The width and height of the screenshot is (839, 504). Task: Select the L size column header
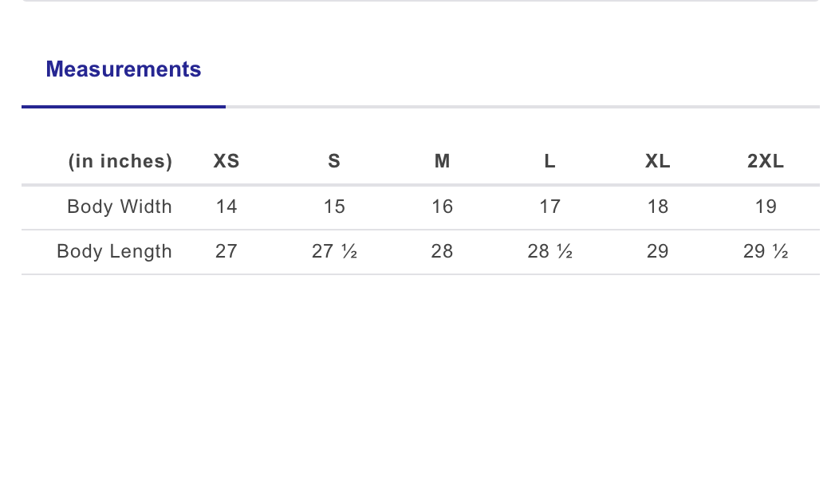pyautogui.click(x=550, y=161)
